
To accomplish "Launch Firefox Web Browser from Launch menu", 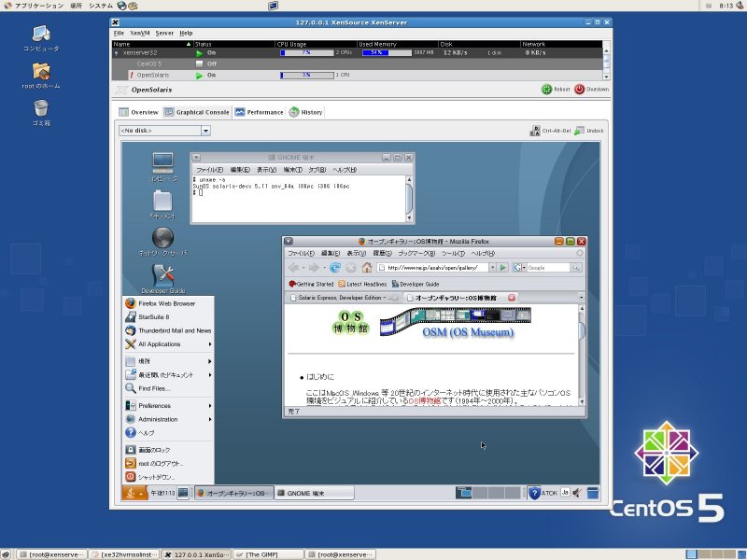I will click(x=168, y=303).
